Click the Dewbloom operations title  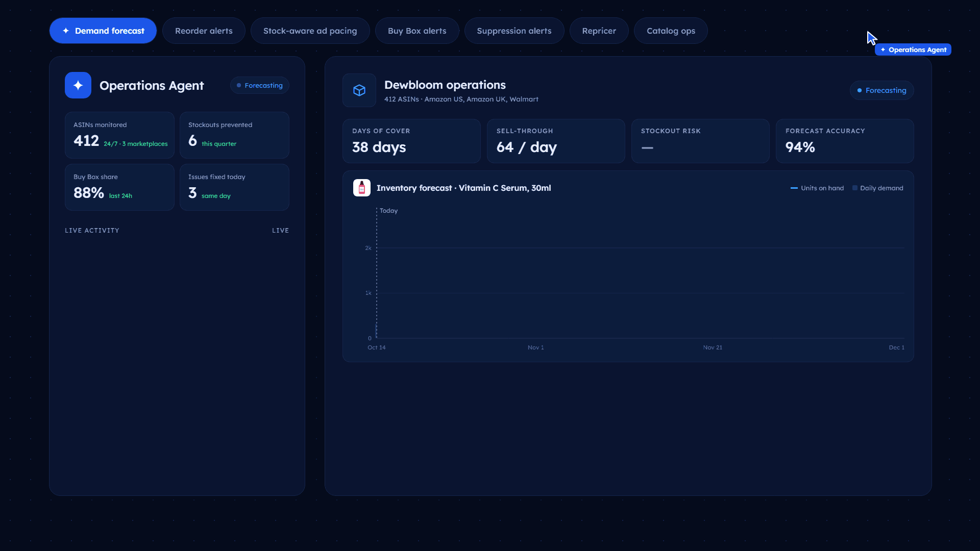445,85
